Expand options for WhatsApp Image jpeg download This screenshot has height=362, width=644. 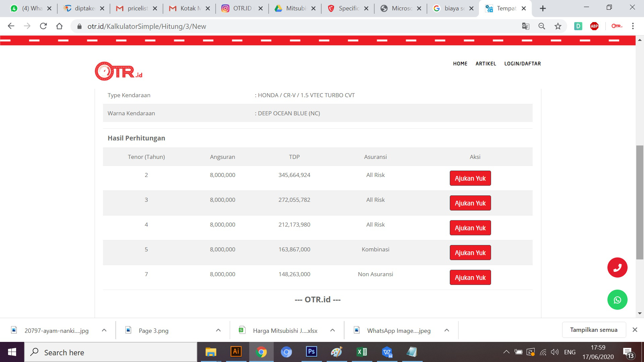coord(447,330)
